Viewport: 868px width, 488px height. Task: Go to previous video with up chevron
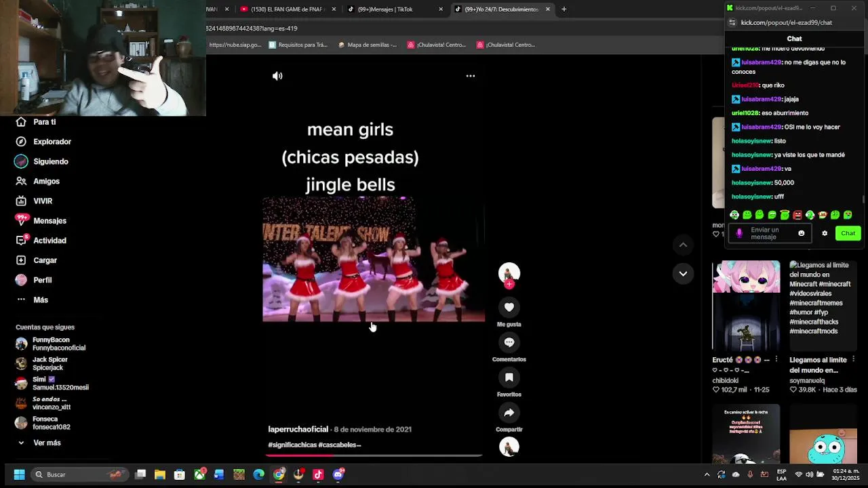pyautogui.click(x=683, y=245)
